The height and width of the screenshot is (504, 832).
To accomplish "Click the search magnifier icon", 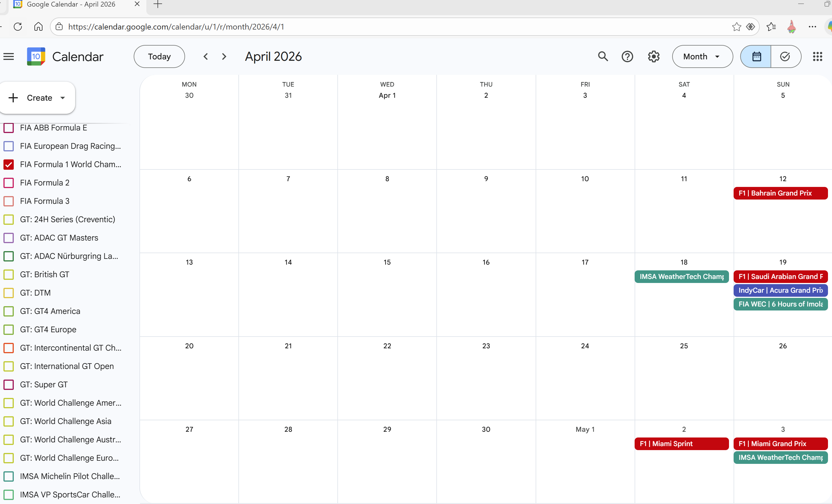I will tap(603, 56).
